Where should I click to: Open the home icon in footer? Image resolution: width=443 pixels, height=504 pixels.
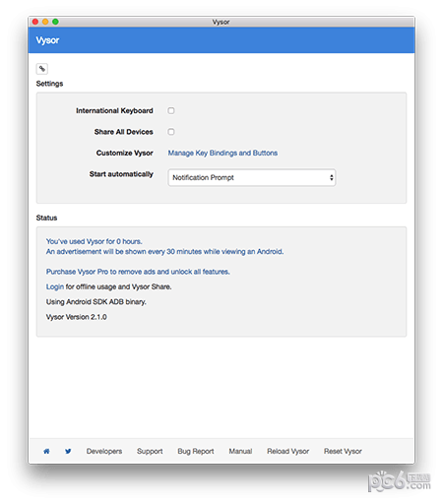pos(46,451)
